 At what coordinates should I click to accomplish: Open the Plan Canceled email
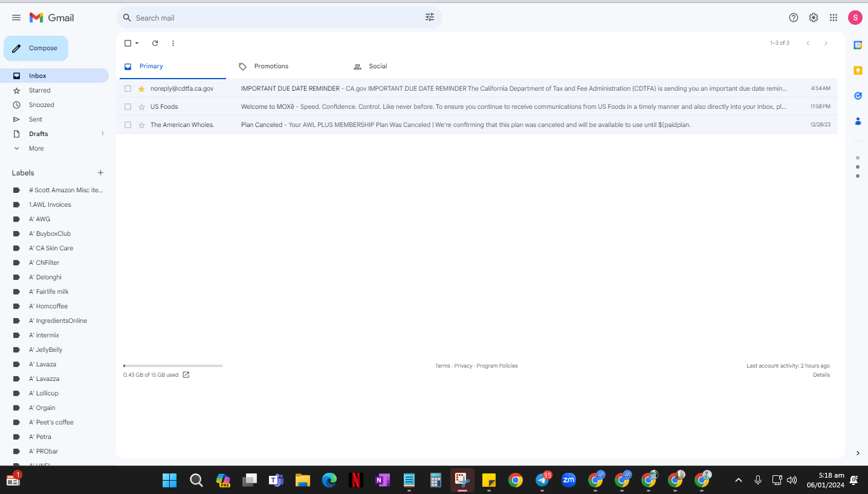477,125
